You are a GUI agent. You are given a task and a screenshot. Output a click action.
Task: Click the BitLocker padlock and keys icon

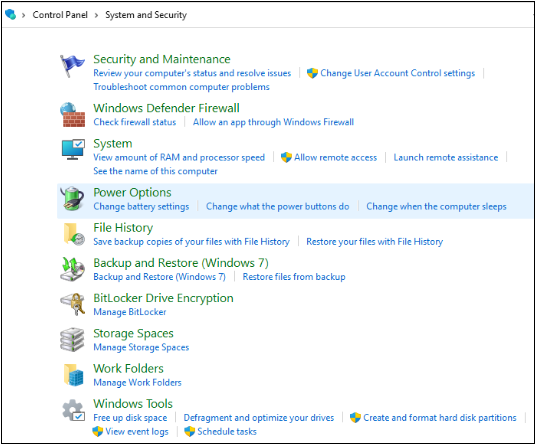[72, 304]
